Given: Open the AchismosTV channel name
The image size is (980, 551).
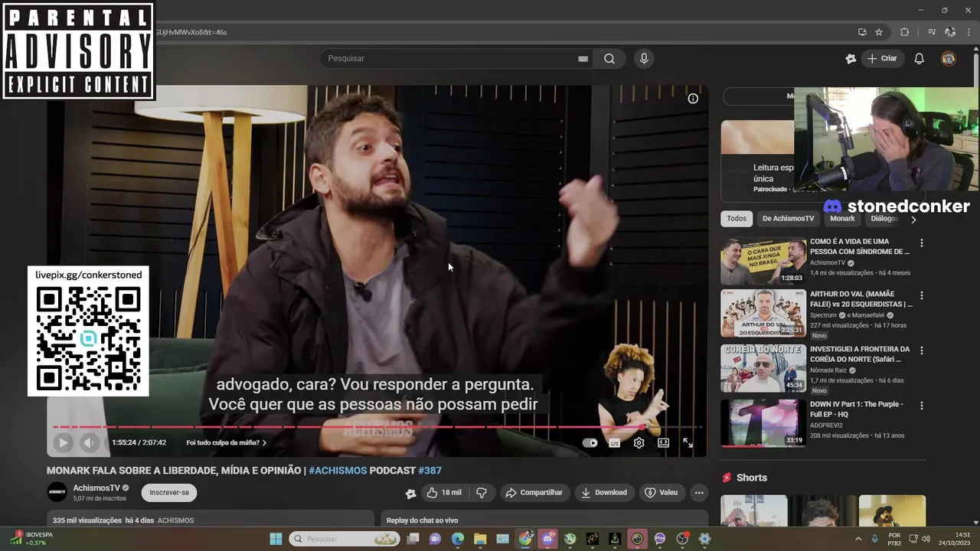Looking at the screenshot, I should click(96, 488).
